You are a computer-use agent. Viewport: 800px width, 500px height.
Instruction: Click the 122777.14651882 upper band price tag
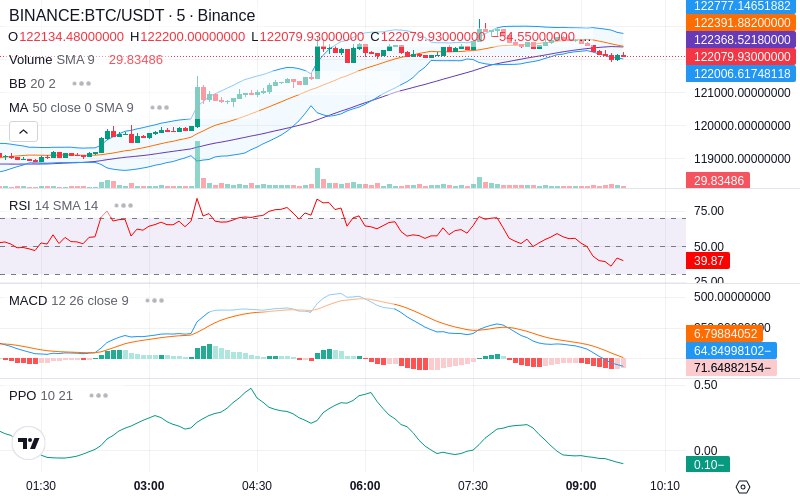pyautogui.click(x=741, y=6)
